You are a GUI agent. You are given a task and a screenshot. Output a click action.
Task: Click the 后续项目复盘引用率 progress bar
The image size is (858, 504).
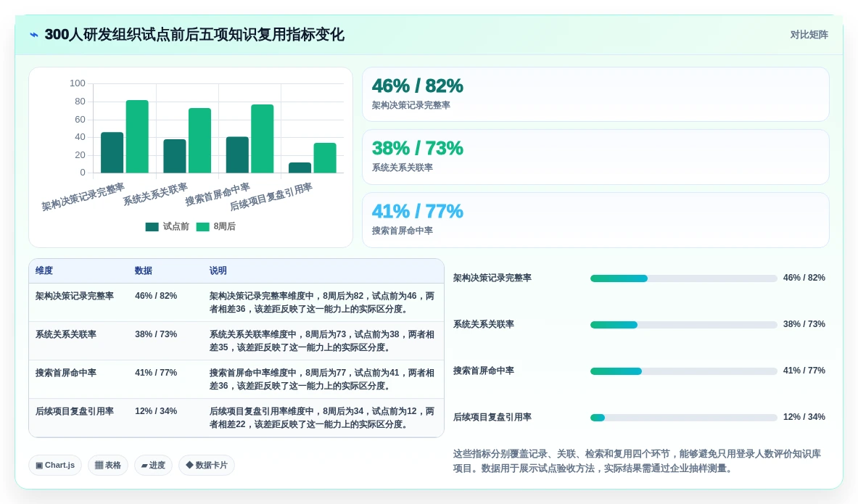coord(683,418)
